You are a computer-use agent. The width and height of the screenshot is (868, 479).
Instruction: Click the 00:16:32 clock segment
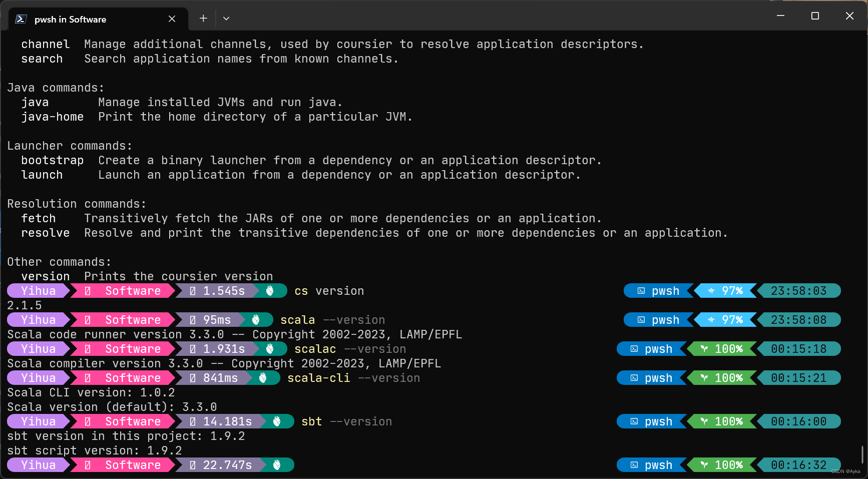[x=798, y=465]
